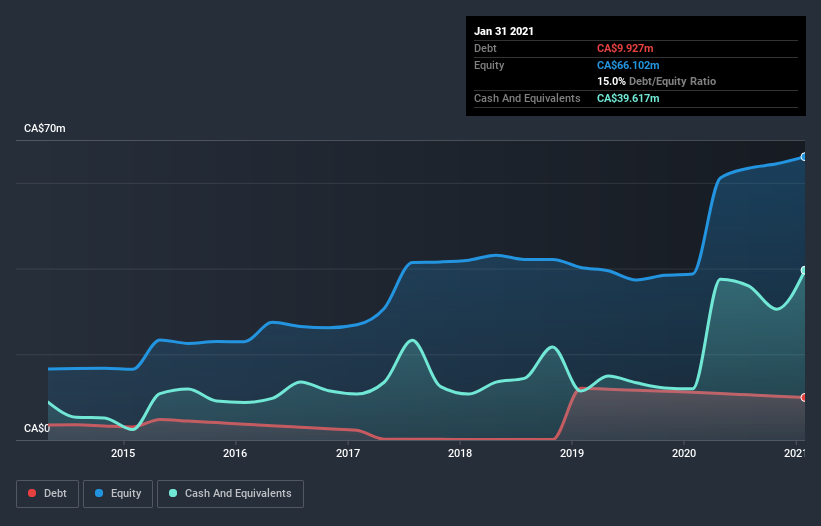
Task: Select the red Debt endpoint marker
Action: 804,398
